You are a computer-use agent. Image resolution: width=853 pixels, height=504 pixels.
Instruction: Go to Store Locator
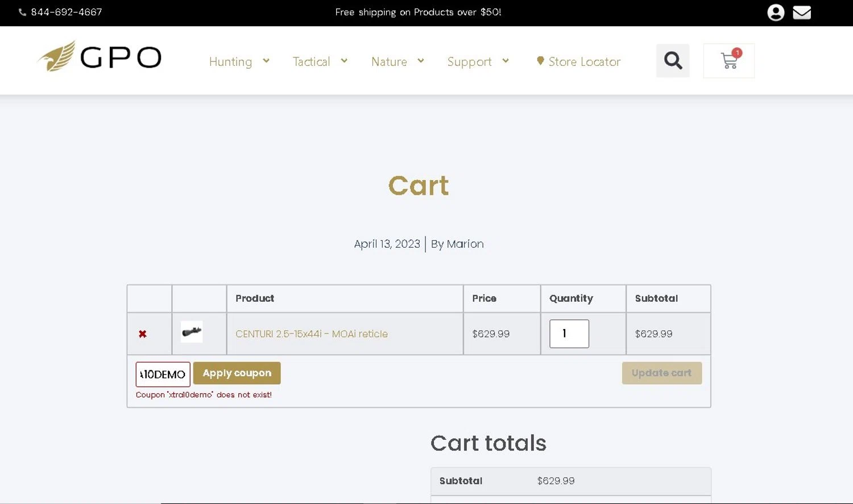coord(584,62)
